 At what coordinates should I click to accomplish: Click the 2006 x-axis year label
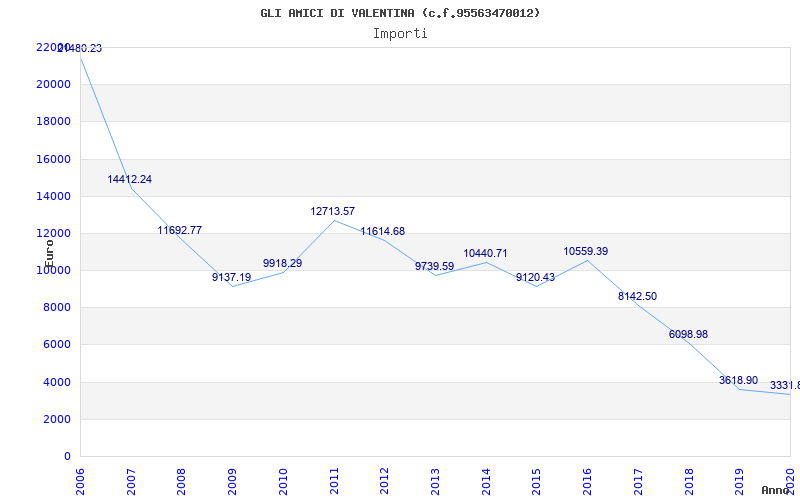coord(80,481)
